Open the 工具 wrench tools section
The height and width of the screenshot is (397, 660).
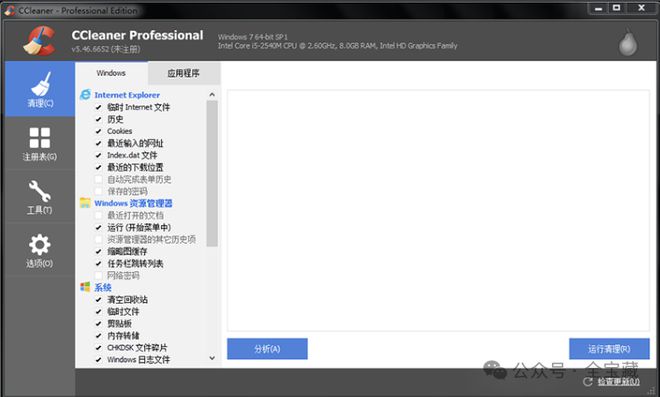tap(40, 197)
